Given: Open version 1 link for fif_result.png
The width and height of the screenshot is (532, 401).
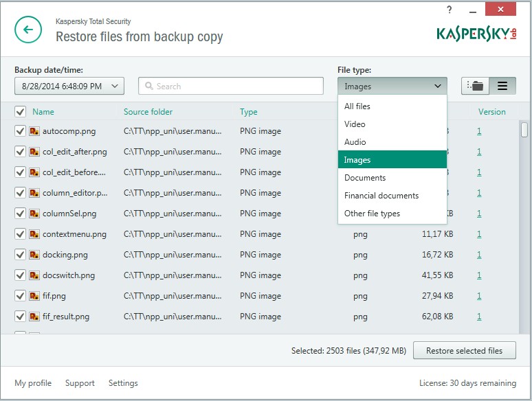Looking at the screenshot, I should (x=479, y=317).
